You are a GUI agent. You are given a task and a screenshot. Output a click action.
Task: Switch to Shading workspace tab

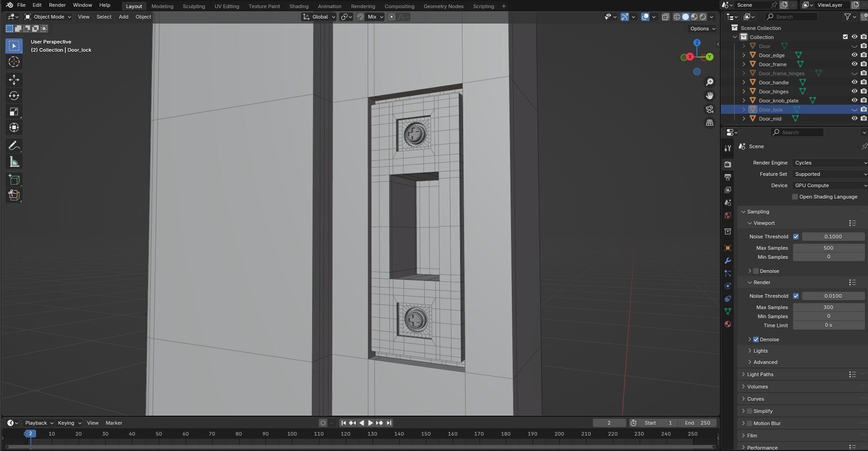(299, 6)
